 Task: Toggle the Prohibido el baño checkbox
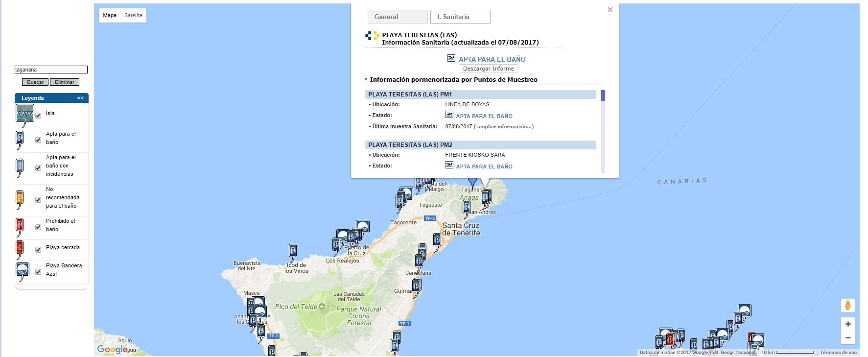pyautogui.click(x=38, y=227)
